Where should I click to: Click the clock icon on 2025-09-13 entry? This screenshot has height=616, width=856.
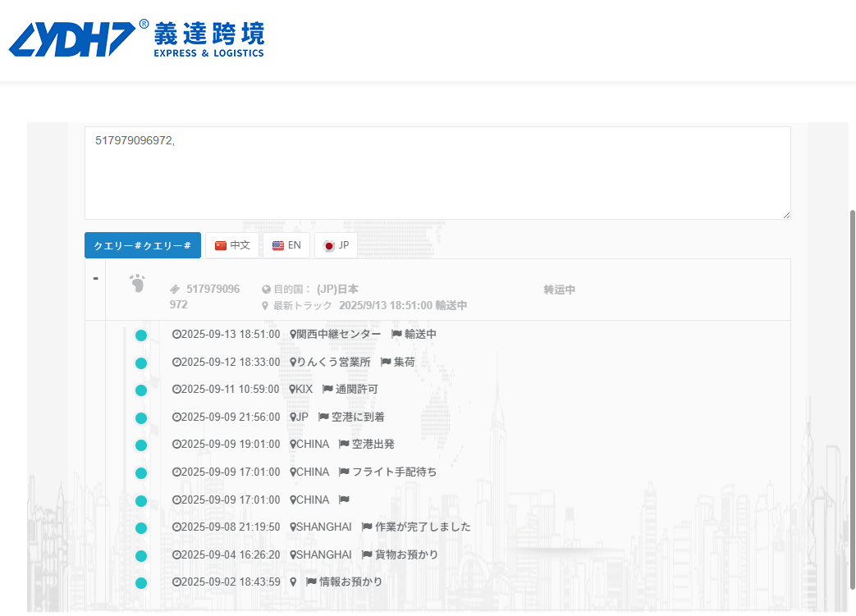point(176,335)
